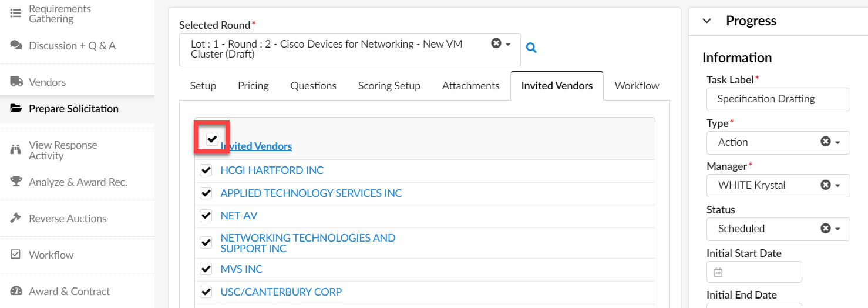Click the Prepare Solicitation folder icon
The image size is (868, 308).
(16, 108)
